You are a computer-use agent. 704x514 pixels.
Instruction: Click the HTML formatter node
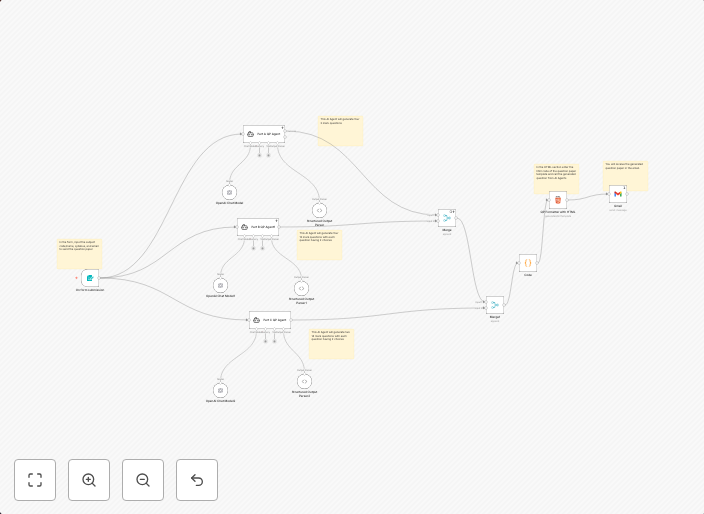558,200
